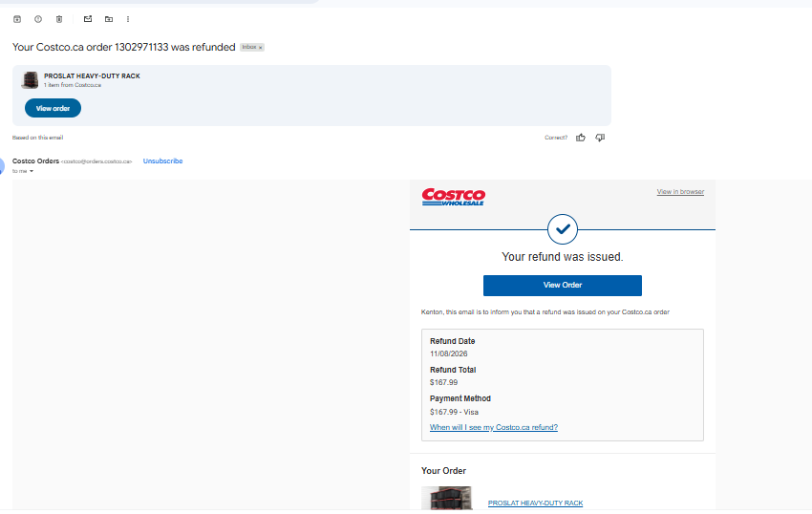812x514 pixels.
Task: Click the refund date 11/08/2026
Action: click(448, 353)
